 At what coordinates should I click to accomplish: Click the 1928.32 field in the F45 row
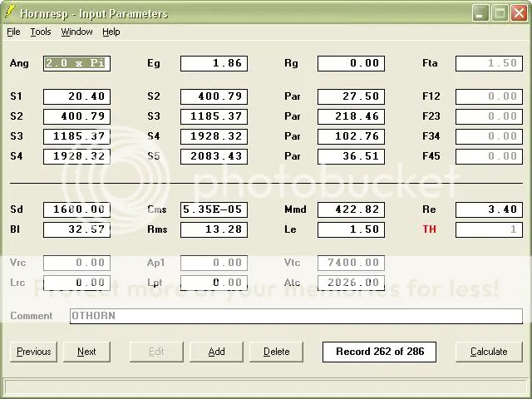tap(76, 157)
